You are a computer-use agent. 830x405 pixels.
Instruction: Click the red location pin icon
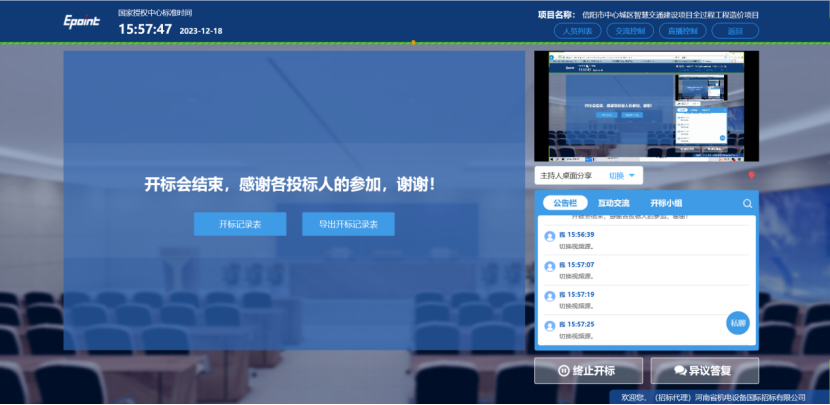[x=751, y=176]
